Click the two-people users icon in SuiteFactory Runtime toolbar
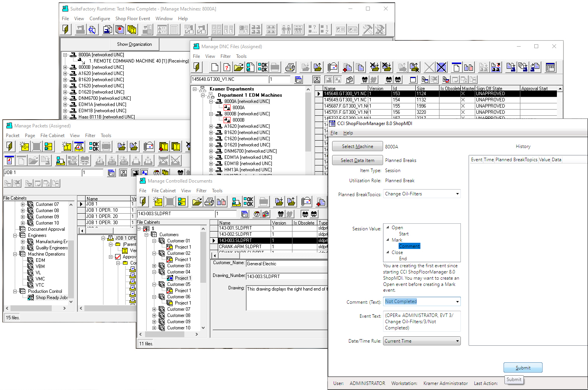 coord(286,29)
